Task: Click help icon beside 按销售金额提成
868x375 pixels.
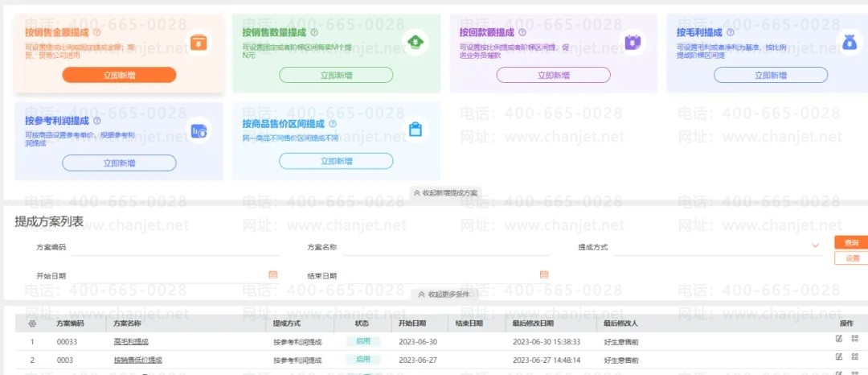Action: point(97,33)
